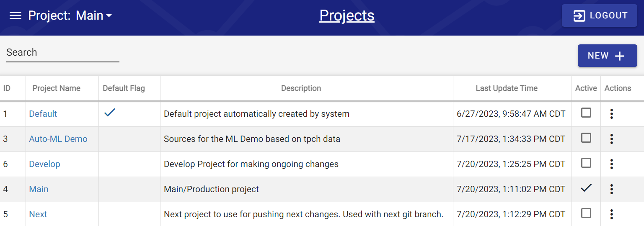
Task: Open the hamburger navigation menu
Action: [16, 16]
